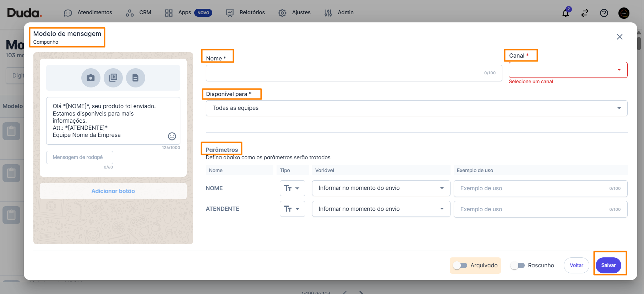
Task: Open the NOME variable dropdown
Action: point(381,188)
